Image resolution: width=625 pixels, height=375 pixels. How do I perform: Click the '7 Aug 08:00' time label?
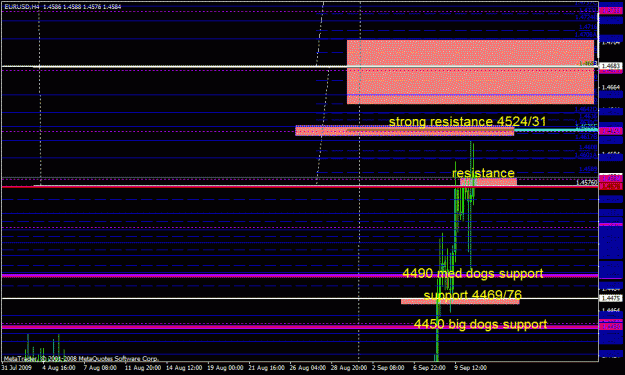point(100,367)
